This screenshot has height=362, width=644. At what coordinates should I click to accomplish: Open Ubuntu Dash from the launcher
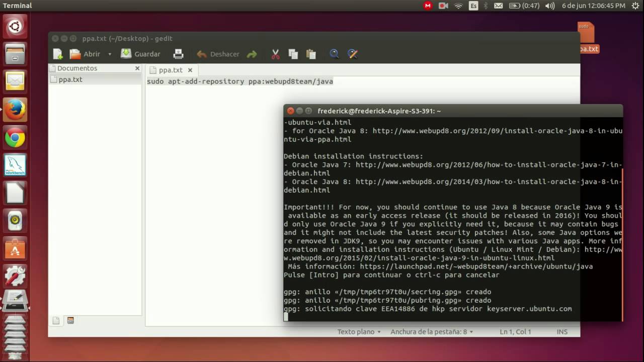coord(15,26)
